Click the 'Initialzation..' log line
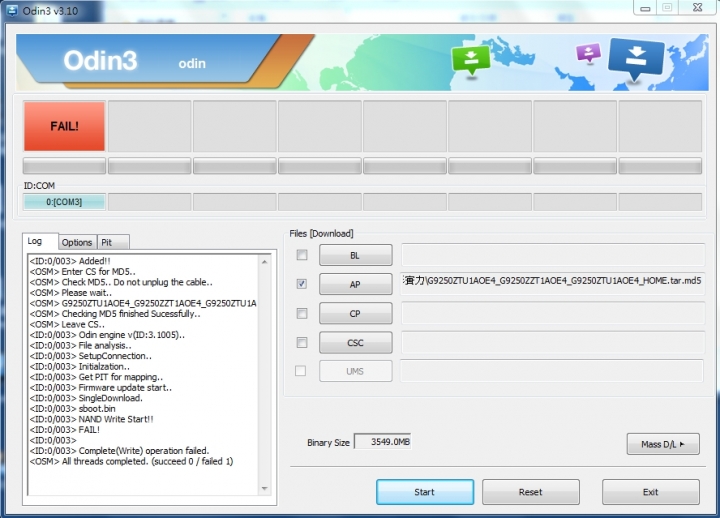 pos(79,366)
